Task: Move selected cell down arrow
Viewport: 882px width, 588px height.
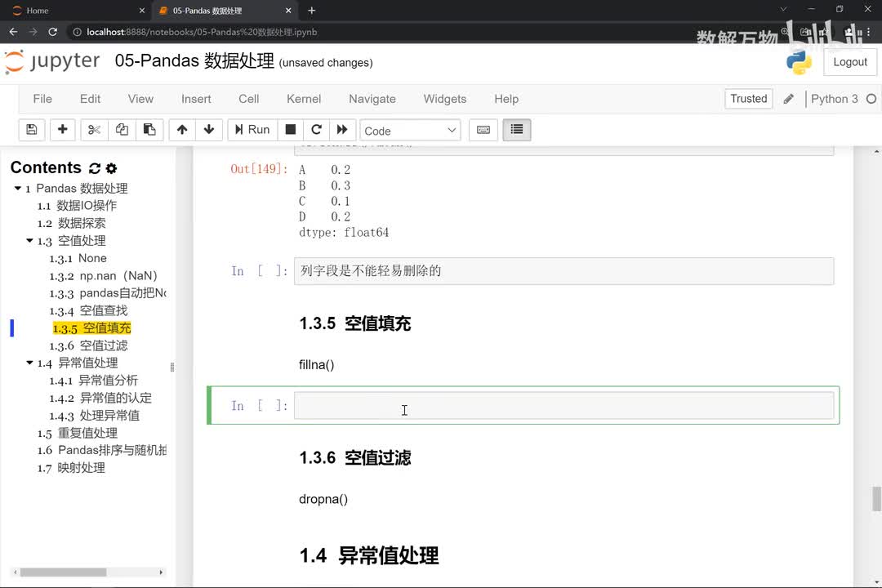Action: click(x=209, y=130)
